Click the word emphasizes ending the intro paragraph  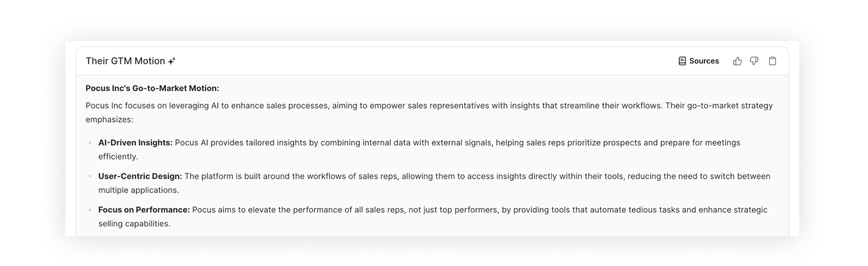(x=109, y=120)
